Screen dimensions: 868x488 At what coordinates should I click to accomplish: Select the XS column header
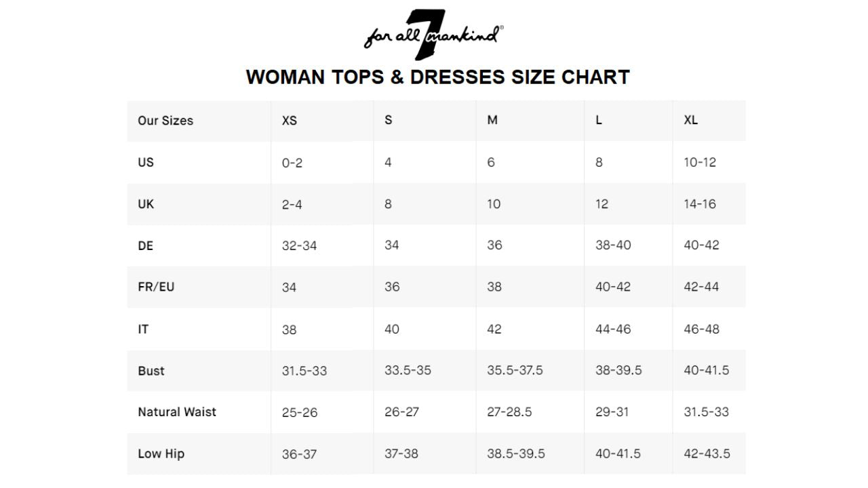click(290, 121)
